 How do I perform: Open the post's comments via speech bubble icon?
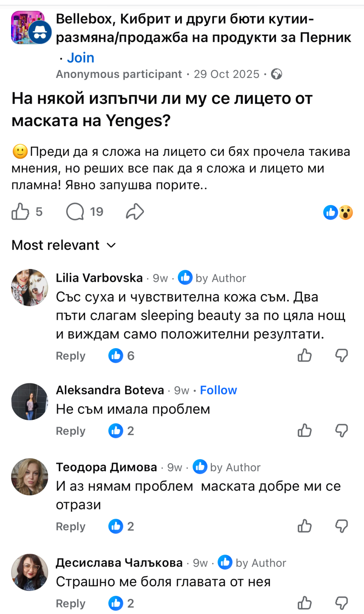point(75,212)
